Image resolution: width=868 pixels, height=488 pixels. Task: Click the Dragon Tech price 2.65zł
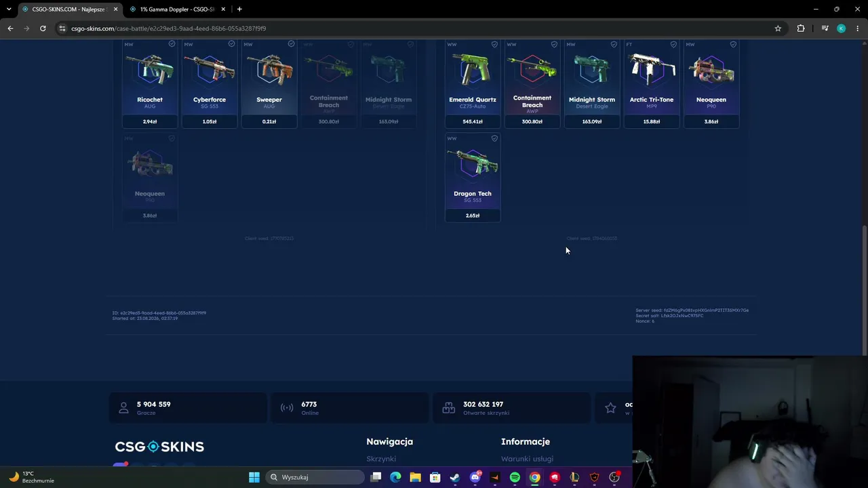473,216
